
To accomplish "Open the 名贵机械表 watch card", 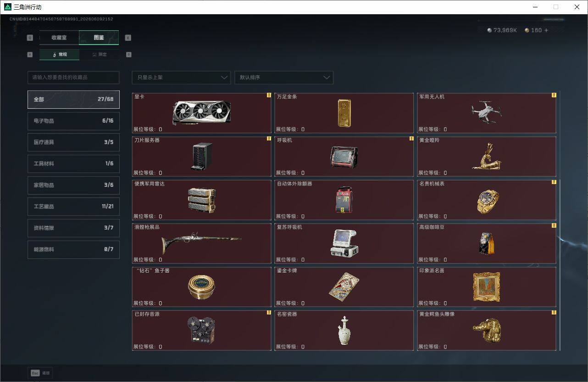I will [487, 200].
